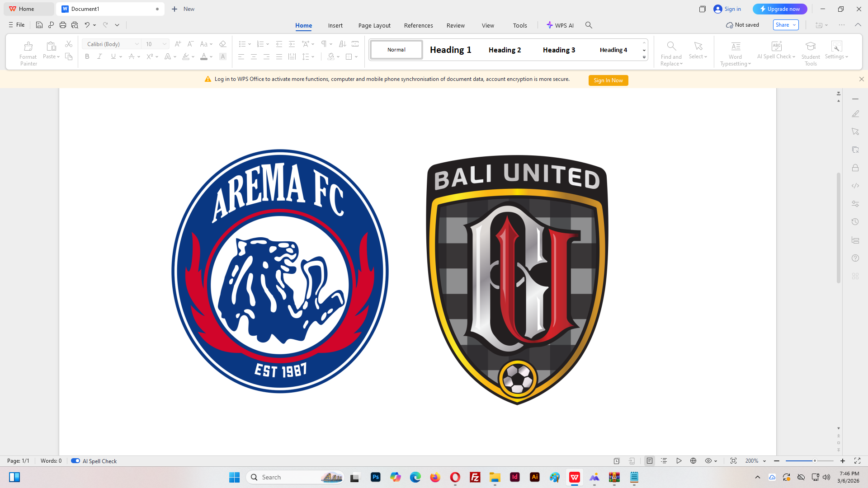Screen dimensions: 868x488
Task: Click the history clock icon in sidebar
Action: click(x=855, y=222)
